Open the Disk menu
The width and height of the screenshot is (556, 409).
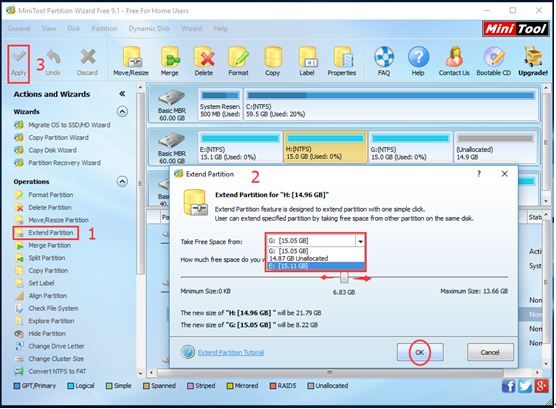coord(74,29)
